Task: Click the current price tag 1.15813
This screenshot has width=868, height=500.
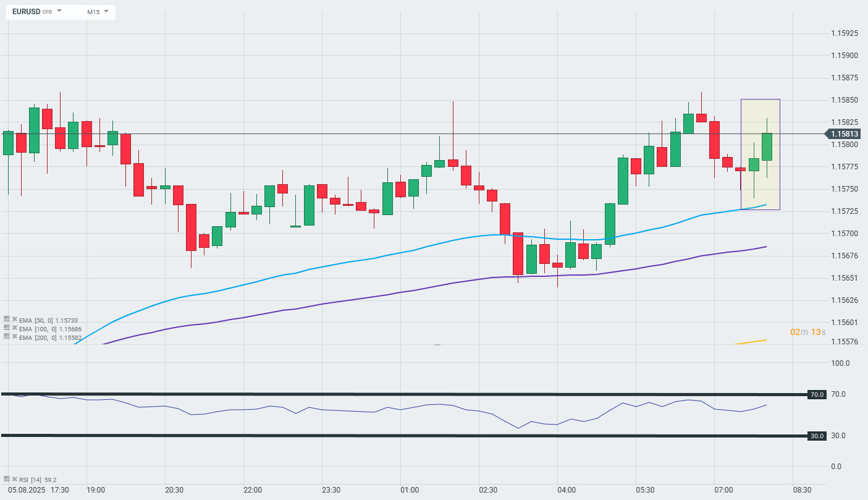Action: pyautogui.click(x=844, y=133)
